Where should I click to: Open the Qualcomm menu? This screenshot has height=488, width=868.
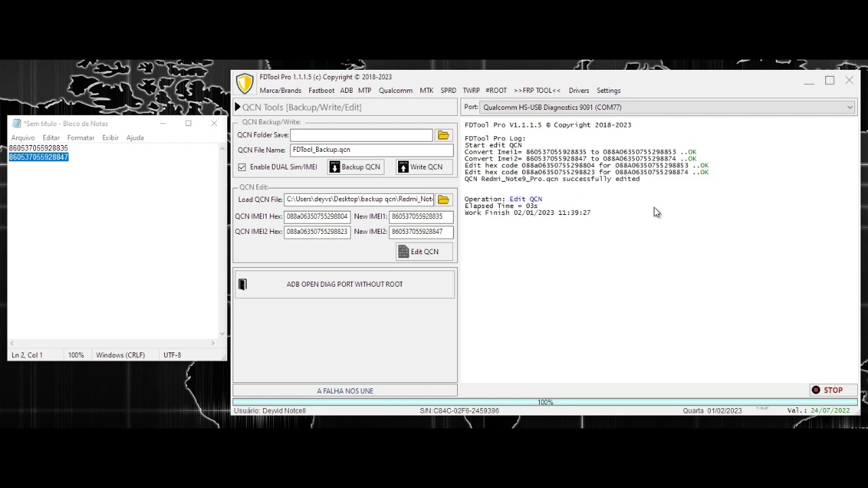click(x=395, y=90)
